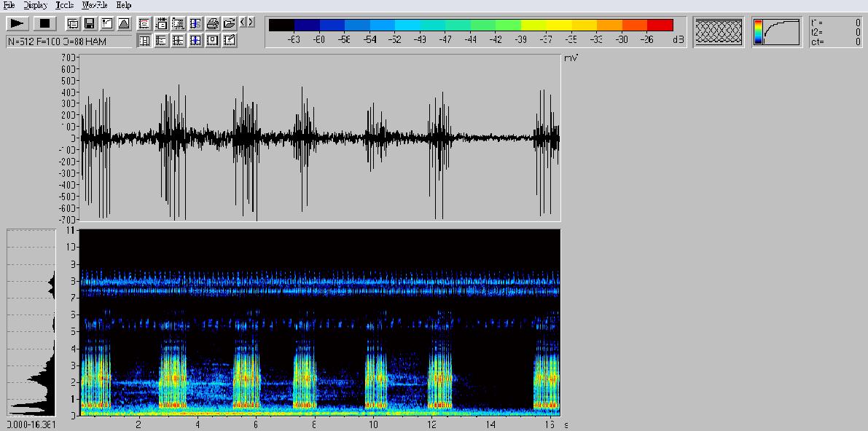The width and height of the screenshot is (868, 431).
Task: Click the printer icon in toolbar
Action: click(x=212, y=23)
